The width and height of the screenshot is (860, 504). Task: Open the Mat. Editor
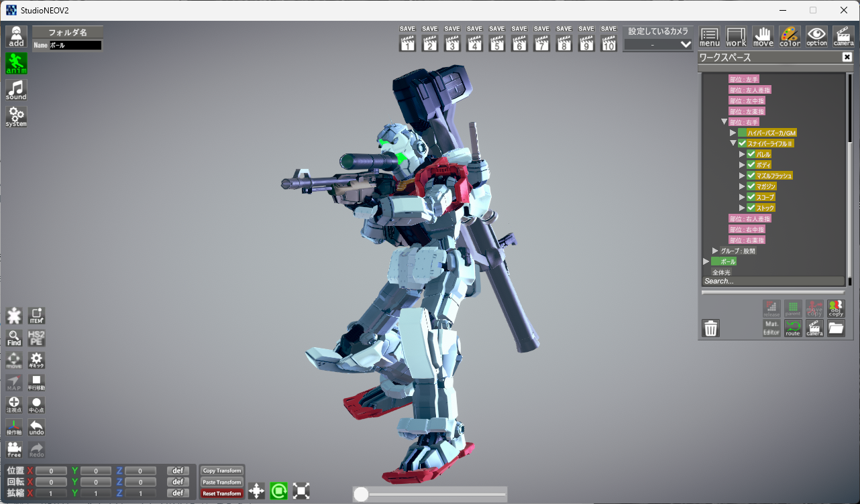click(771, 328)
